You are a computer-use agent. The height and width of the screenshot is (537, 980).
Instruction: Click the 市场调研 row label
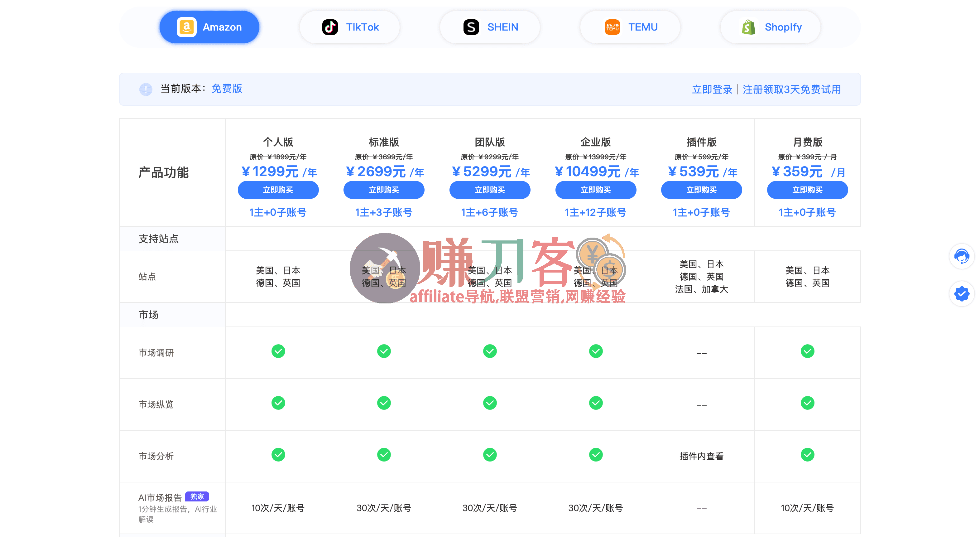point(156,353)
